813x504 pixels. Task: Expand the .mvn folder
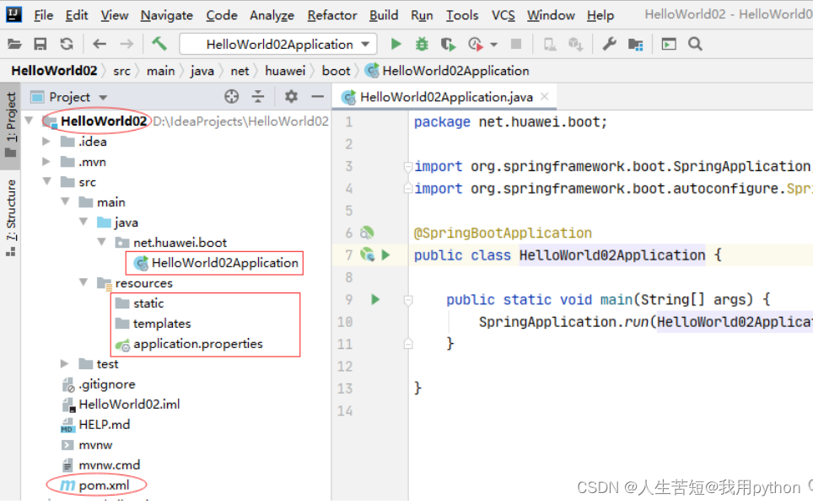(x=46, y=162)
